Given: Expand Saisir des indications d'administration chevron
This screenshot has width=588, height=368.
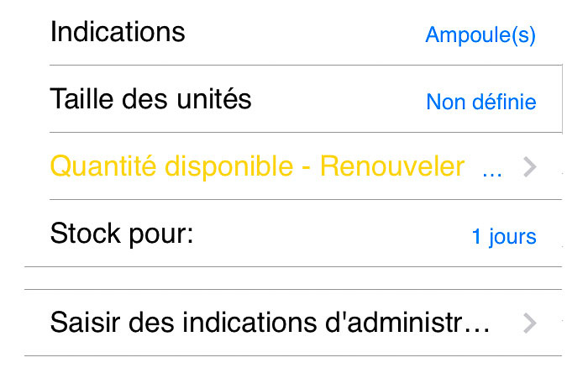Looking at the screenshot, I should click(529, 323).
